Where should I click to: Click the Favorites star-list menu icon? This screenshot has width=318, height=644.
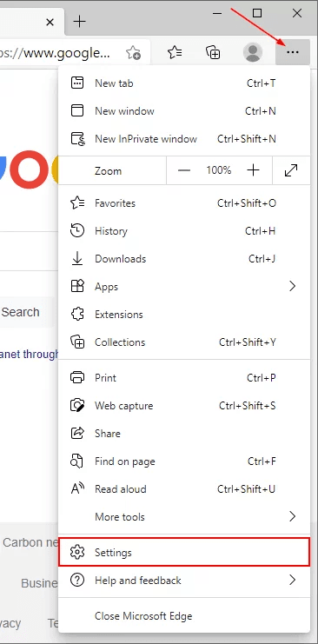77,202
